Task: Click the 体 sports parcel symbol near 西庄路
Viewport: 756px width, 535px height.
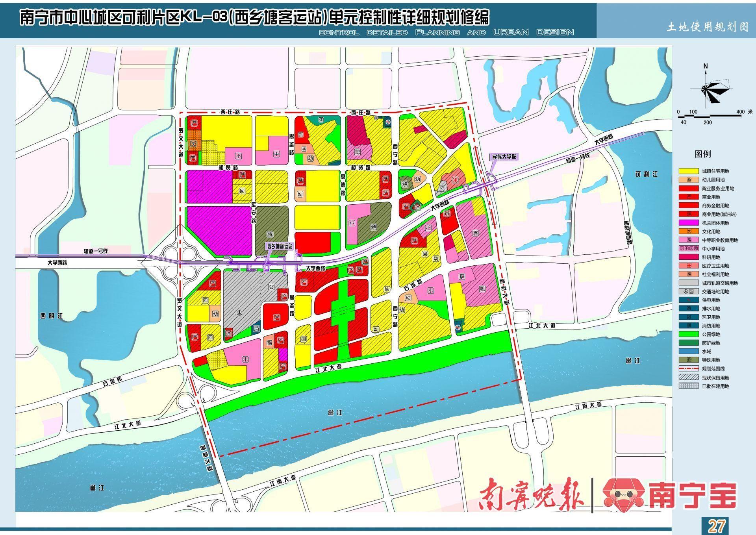Action: [321, 120]
